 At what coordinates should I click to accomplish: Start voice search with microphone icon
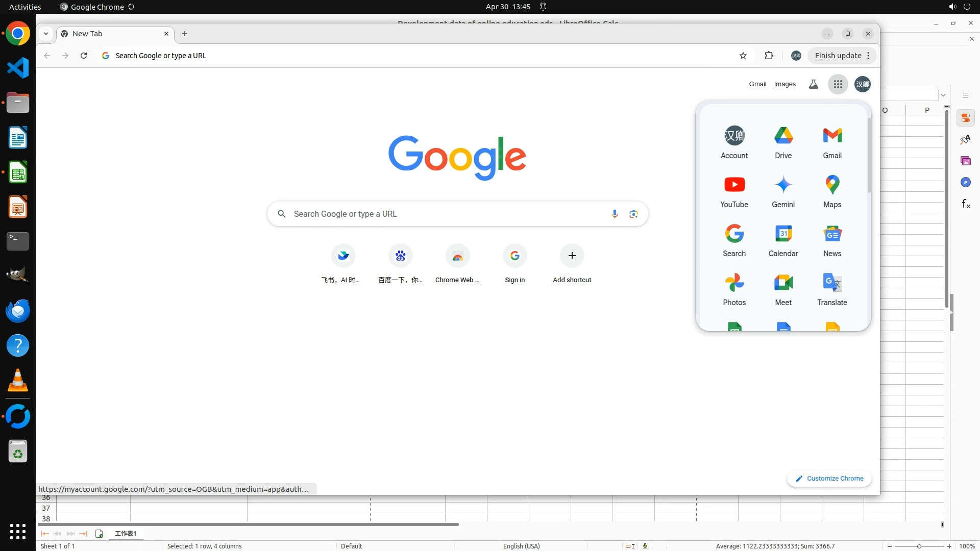tap(615, 214)
